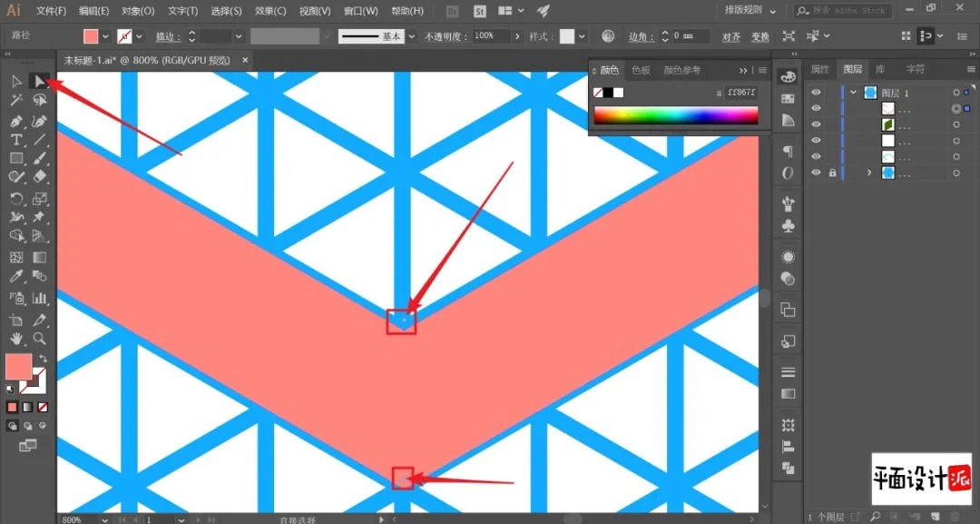The image size is (980, 524).
Task: Open the 基本 brush definition dropdown
Action: pyautogui.click(x=411, y=36)
